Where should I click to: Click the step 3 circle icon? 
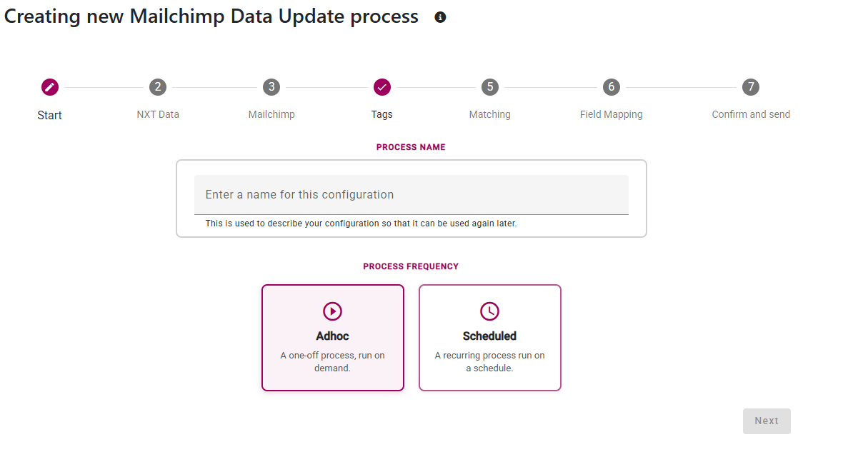tap(271, 87)
